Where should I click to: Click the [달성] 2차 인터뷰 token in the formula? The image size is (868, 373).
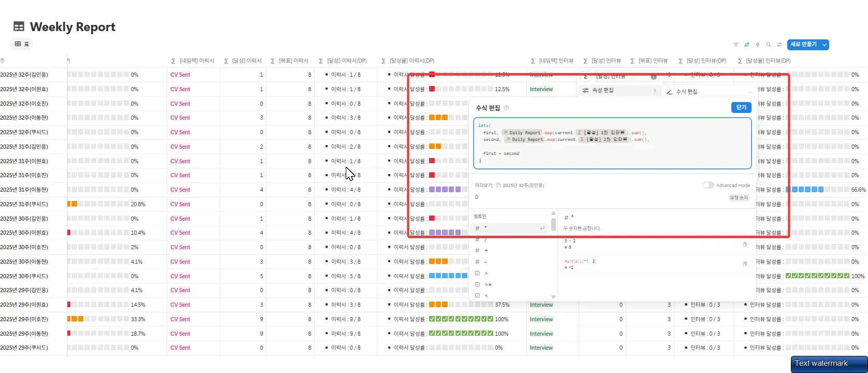coord(602,139)
